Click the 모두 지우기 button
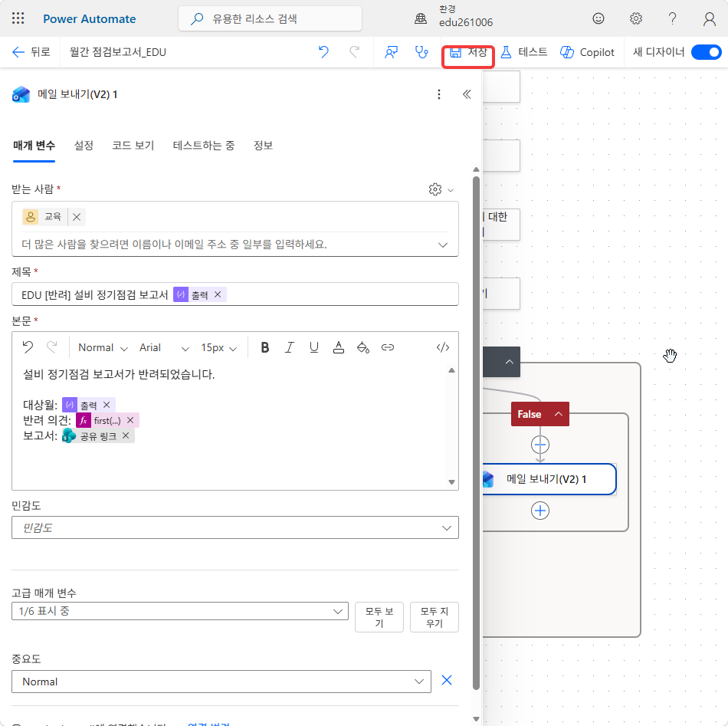The width and height of the screenshot is (728, 726). pos(434,617)
